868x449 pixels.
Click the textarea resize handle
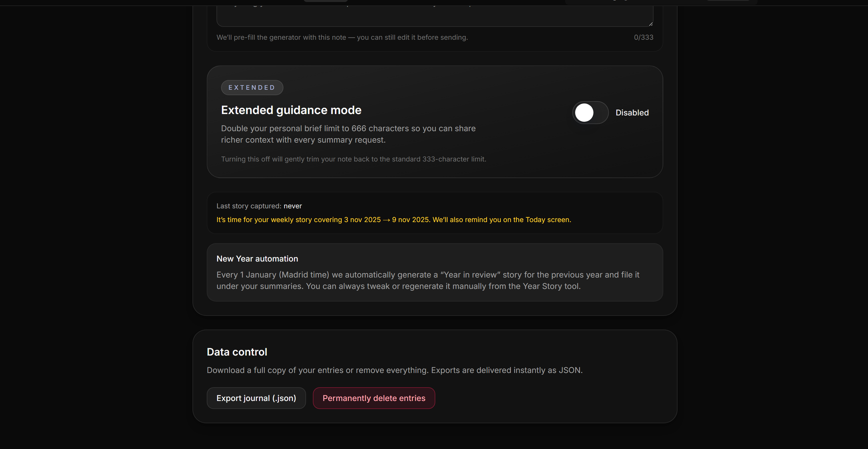coord(650,23)
